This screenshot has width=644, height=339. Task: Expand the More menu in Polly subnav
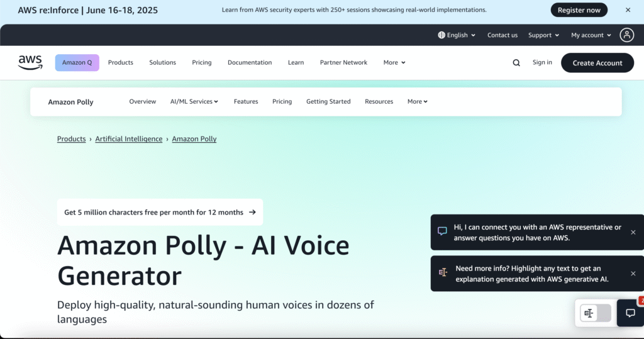(418, 101)
